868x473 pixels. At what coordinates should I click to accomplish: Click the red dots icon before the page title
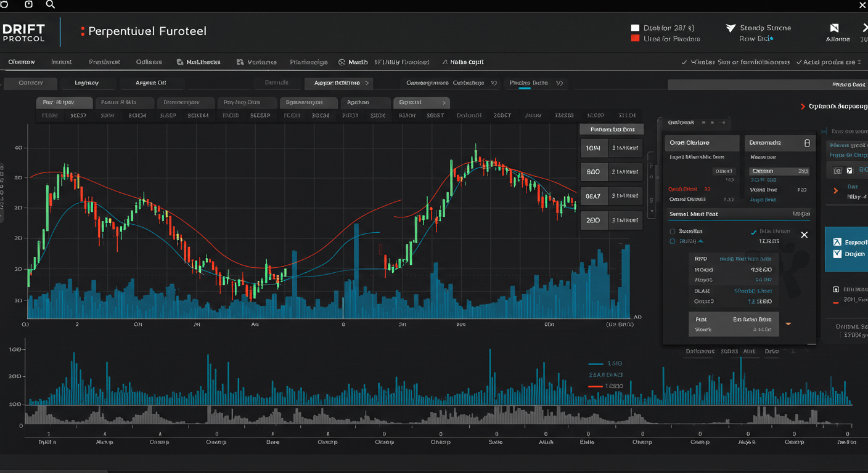tap(83, 31)
